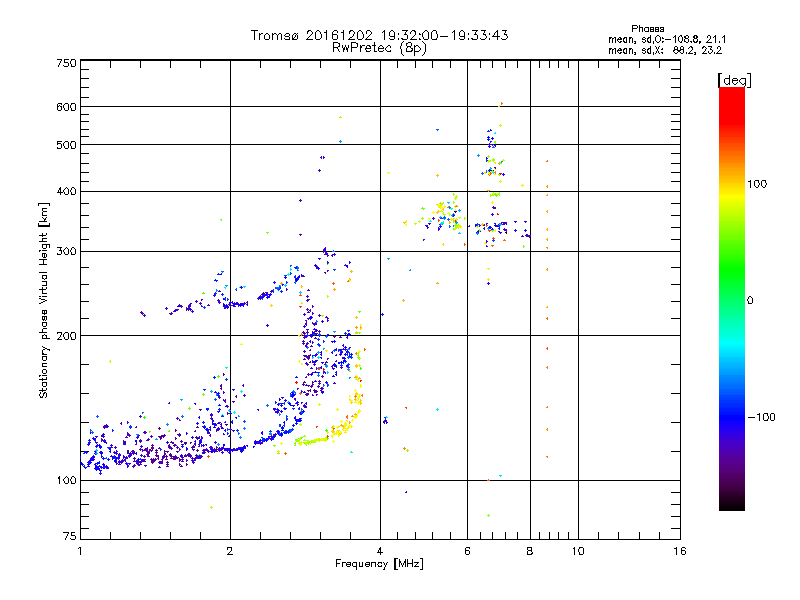Click the plot title "Tromsø 20161202 19:32:00-19:33:43"
The height and width of the screenshot is (600, 800).
click(x=379, y=35)
